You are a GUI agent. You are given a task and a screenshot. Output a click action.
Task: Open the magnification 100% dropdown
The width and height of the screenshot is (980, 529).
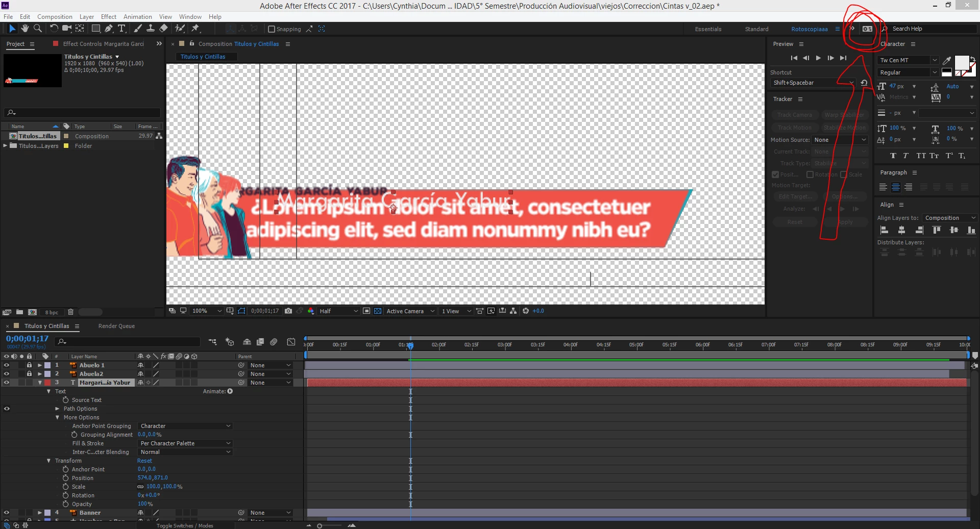click(207, 311)
